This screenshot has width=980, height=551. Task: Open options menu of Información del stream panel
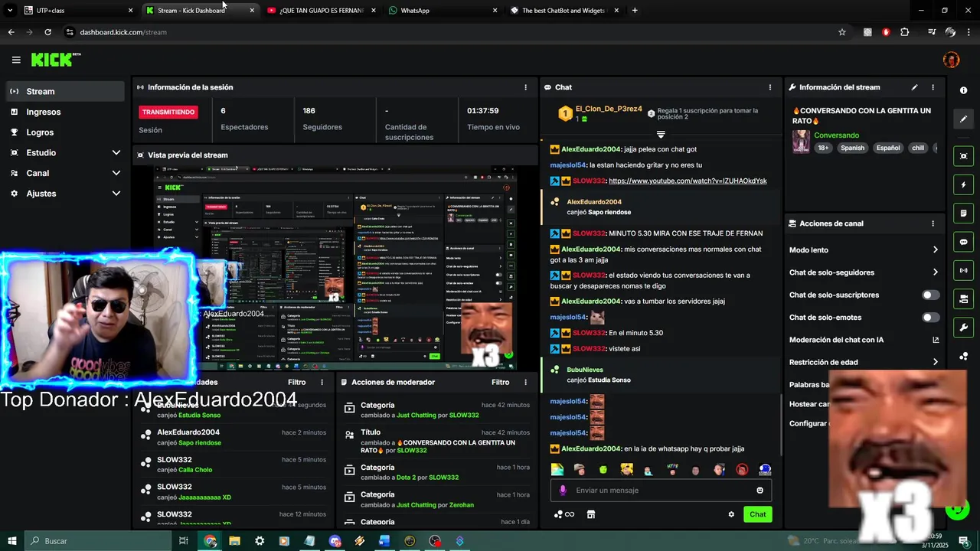933,87
